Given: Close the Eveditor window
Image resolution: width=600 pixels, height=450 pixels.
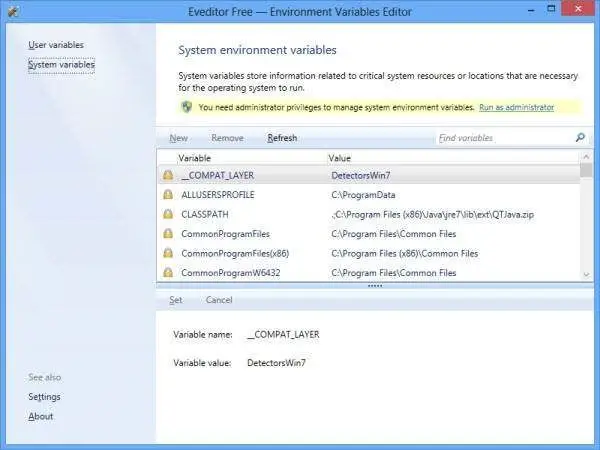Looking at the screenshot, I should 578,8.
